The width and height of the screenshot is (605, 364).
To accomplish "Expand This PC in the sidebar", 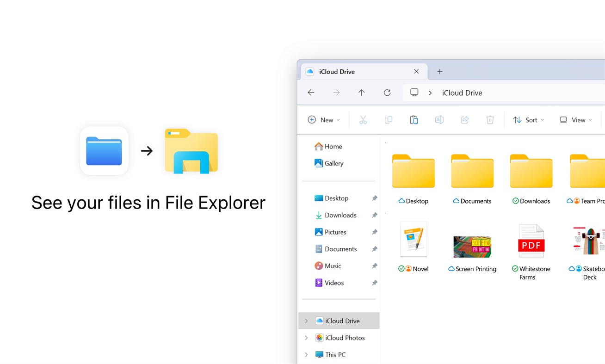I will pos(306,354).
